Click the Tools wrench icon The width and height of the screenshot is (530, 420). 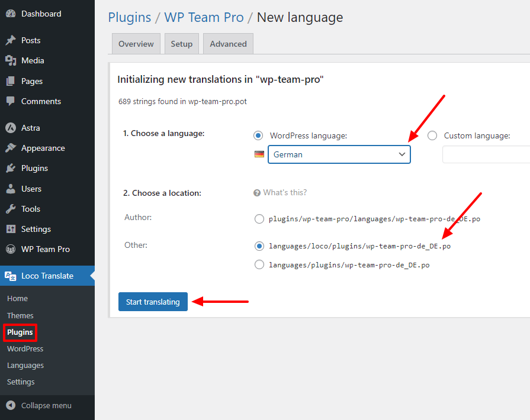pos(11,209)
